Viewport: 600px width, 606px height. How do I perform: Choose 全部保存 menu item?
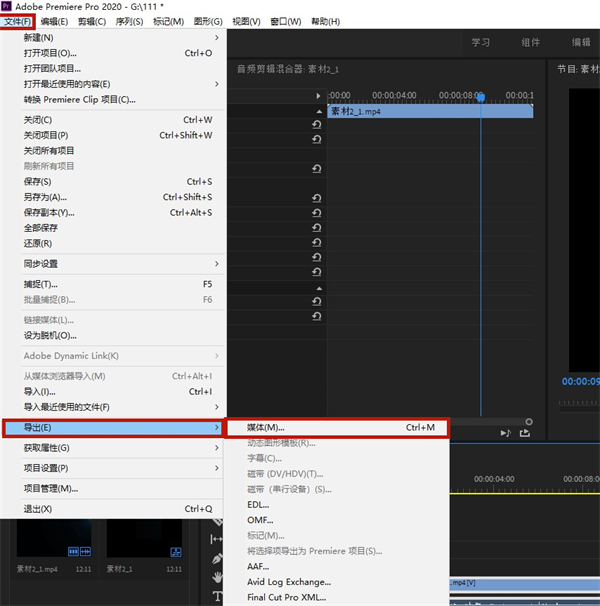coord(113,228)
